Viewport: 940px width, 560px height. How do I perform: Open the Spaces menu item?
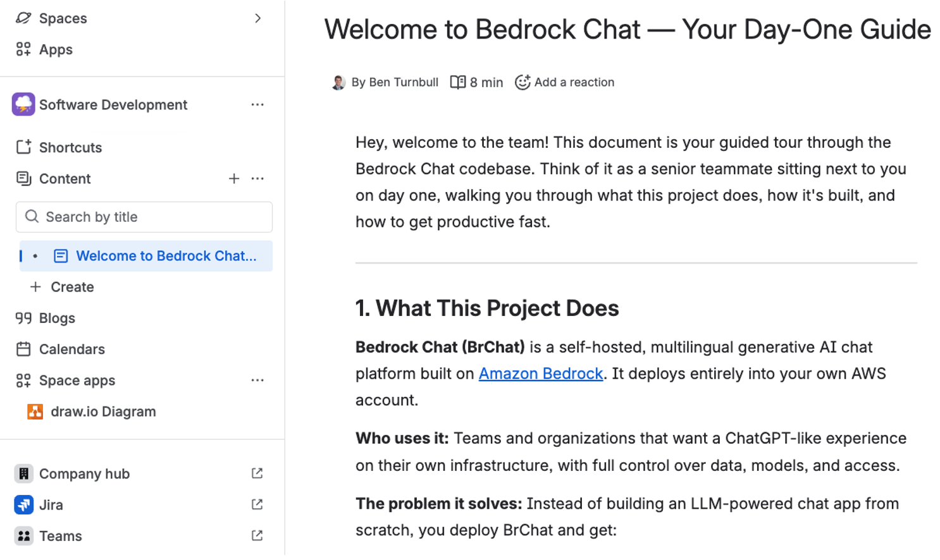(x=63, y=18)
